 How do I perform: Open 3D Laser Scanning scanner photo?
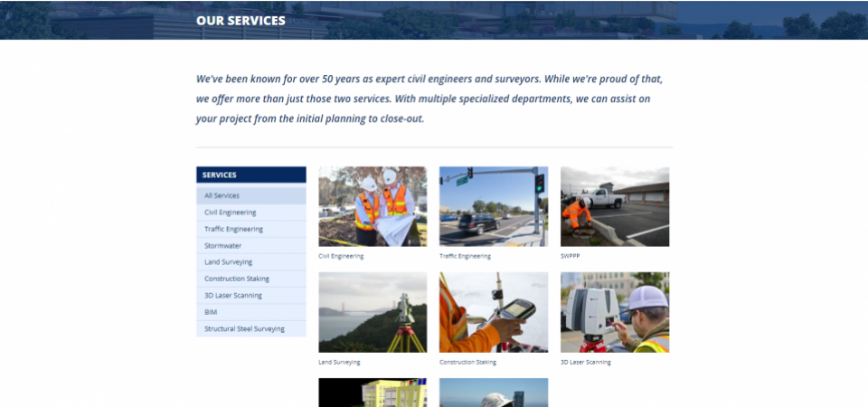pyautogui.click(x=615, y=312)
